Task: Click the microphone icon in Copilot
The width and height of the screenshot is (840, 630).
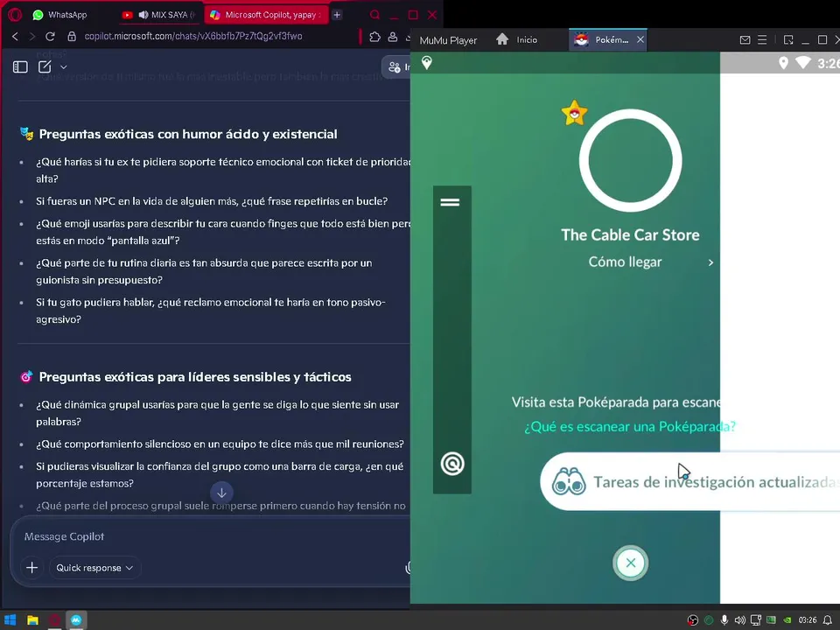Action: tap(408, 568)
